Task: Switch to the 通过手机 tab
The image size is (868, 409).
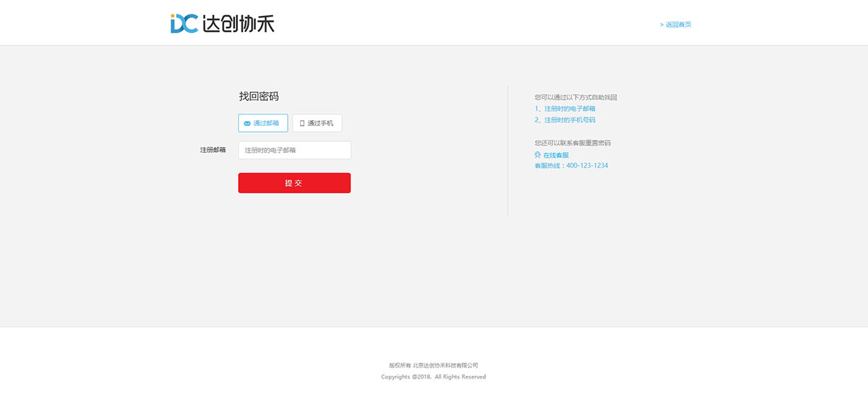Action: [318, 123]
